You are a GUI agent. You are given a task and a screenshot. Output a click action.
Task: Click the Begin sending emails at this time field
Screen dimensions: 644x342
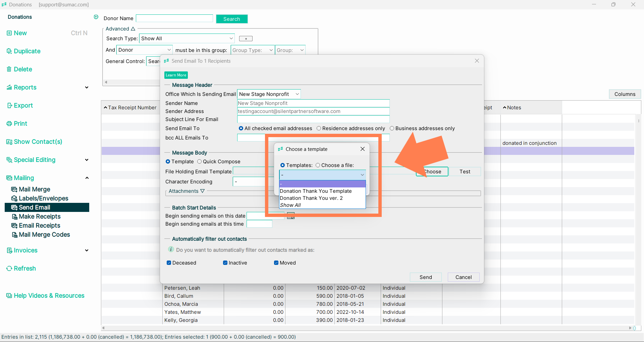tap(259, 224)
